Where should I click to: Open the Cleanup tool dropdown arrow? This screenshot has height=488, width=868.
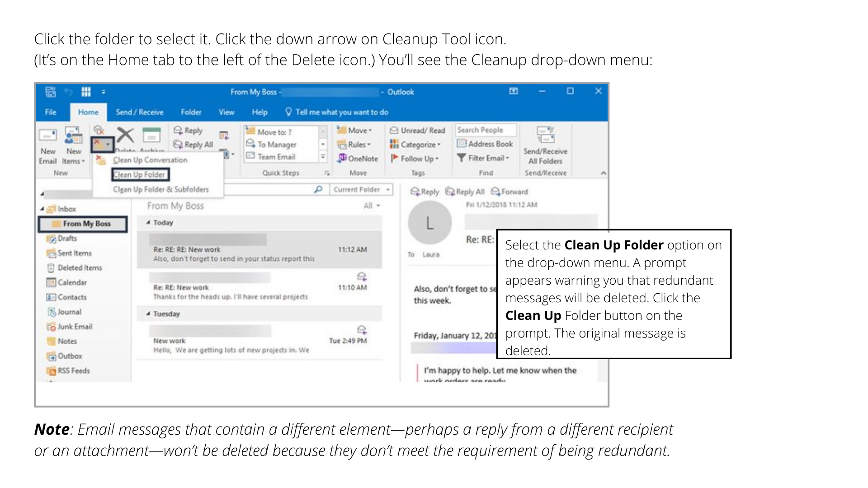tap(108, 145)
